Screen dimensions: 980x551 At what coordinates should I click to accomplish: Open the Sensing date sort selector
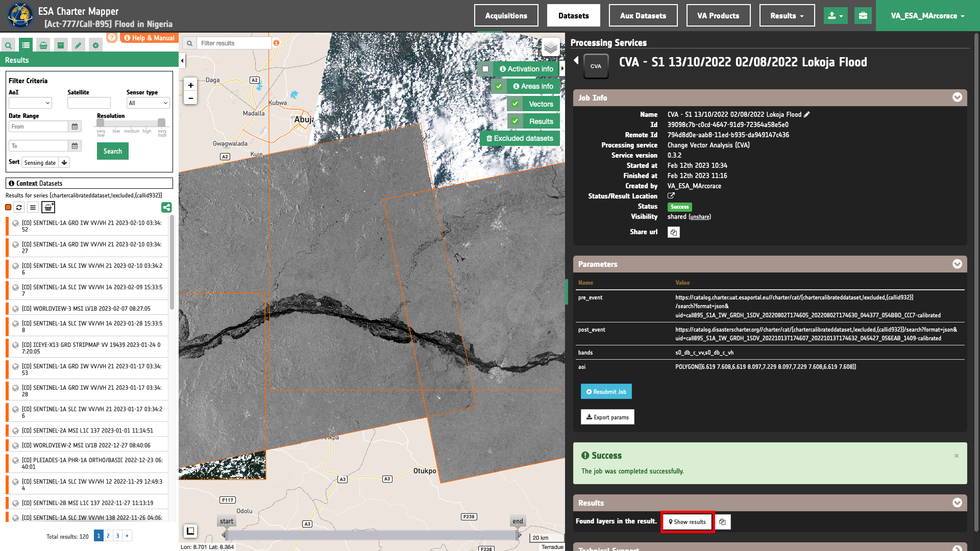click(x=40, y=163)
